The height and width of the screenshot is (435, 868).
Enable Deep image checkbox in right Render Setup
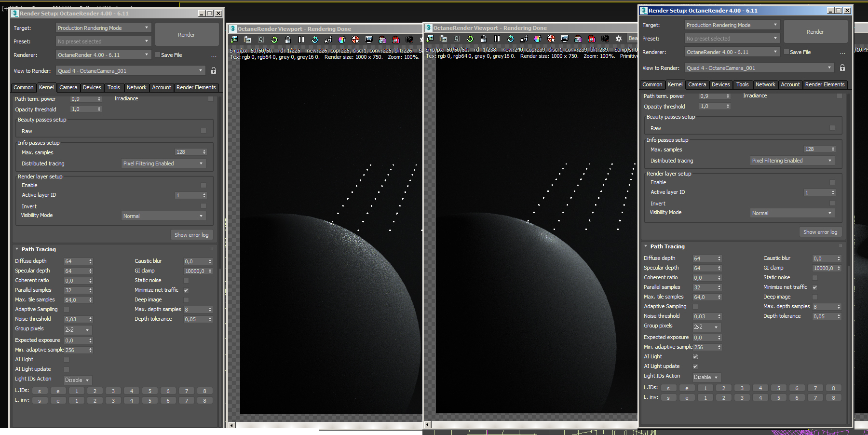click(815, 297)
